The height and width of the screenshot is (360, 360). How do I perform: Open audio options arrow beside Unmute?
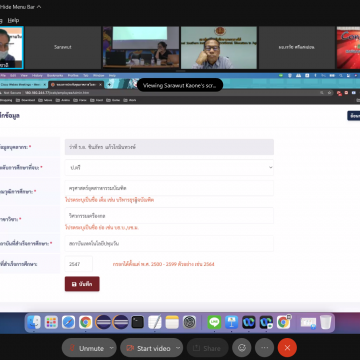[112, 348]
